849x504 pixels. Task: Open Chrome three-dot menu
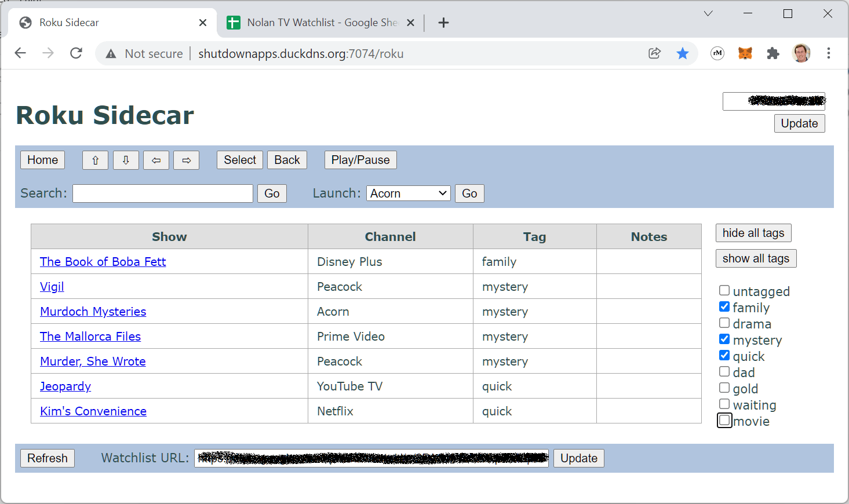click(x=829, y=53)
